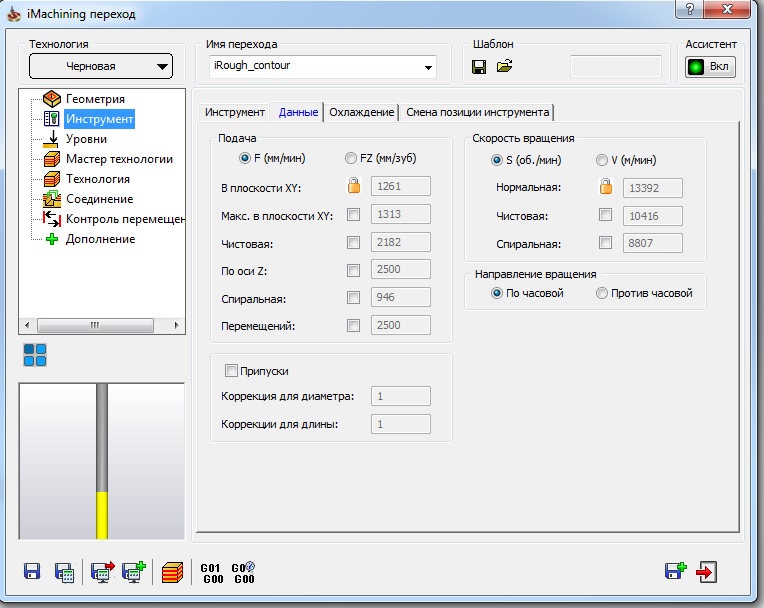Switch to the Инструмент tab
This screenshot has height=608, width=764.
click(234, 113)
